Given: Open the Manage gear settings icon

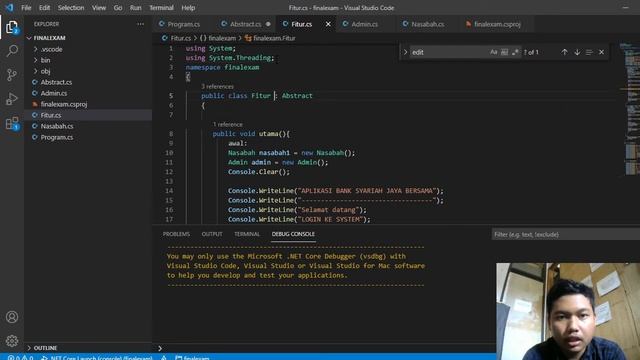Looking at the screenshot, I should (12, 340).
